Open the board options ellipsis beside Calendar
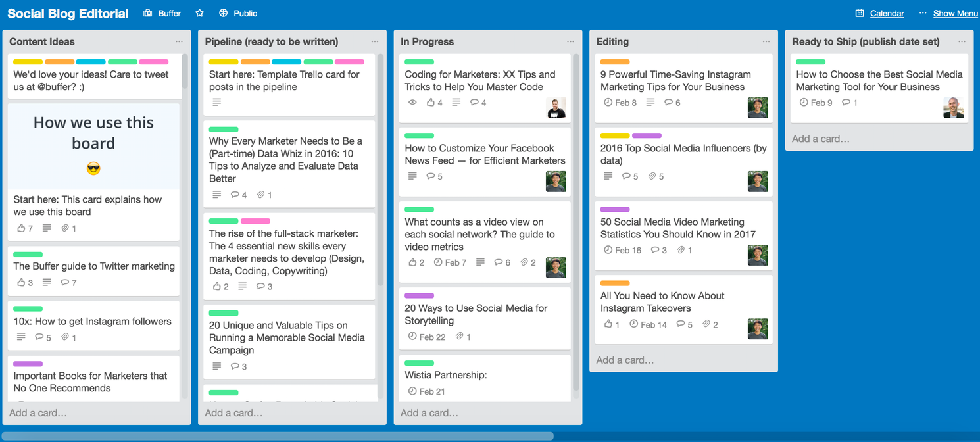Screen dimensions: 980x442 (922, 12)
